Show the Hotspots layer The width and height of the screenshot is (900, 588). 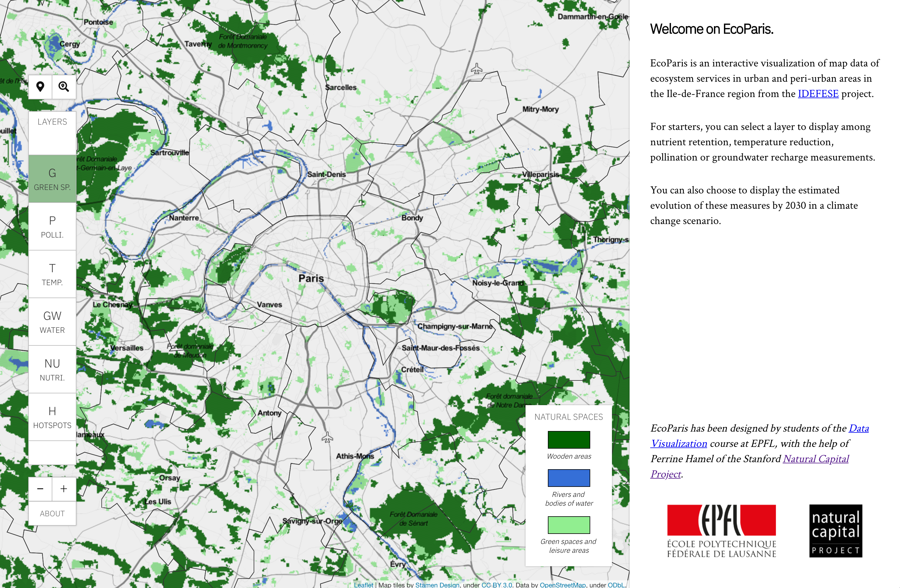click(52, 417)
